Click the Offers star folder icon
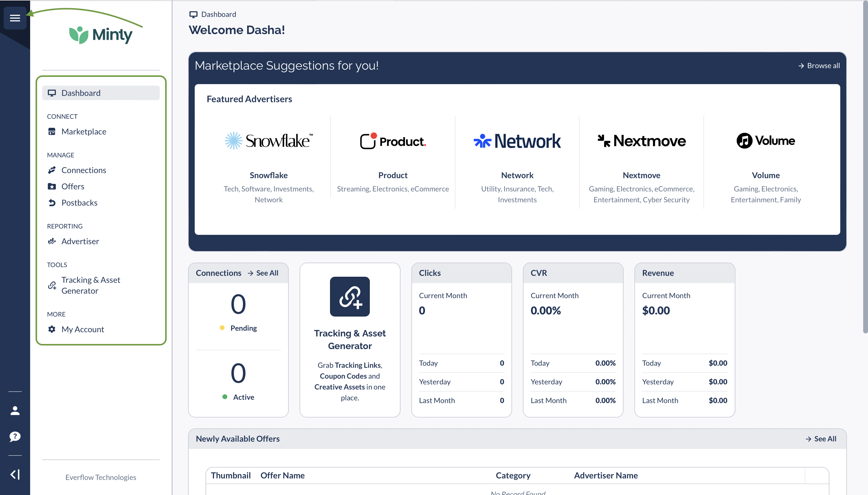The image size is (868, 495). point(52,186)
